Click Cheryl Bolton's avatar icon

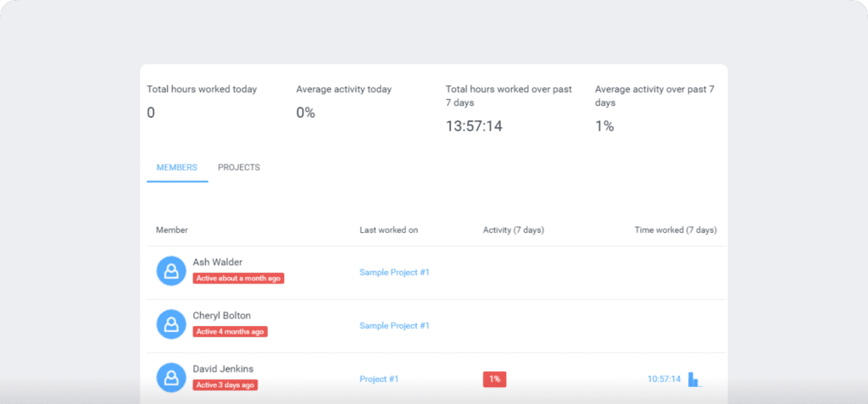(x=171, y=324)
